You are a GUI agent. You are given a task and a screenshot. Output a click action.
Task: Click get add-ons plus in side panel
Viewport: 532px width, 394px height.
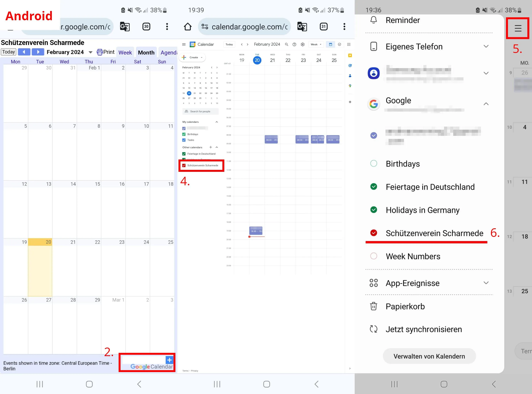[x=350, y=102]
